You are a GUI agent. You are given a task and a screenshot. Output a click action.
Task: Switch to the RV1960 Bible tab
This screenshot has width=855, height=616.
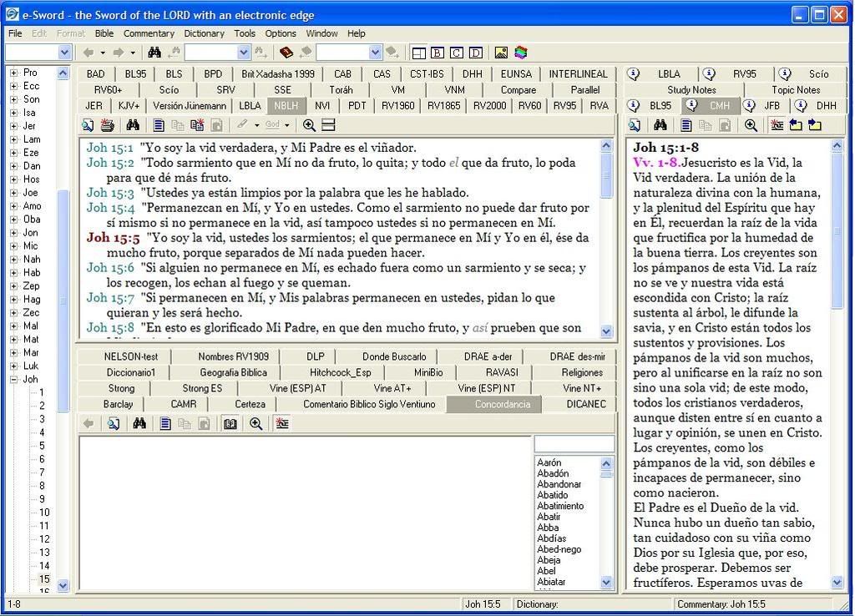(397, 106)
